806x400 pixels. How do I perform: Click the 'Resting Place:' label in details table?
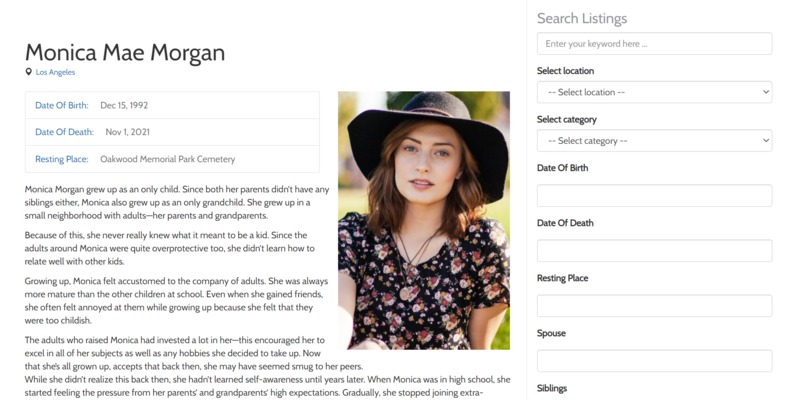[62, 159]
